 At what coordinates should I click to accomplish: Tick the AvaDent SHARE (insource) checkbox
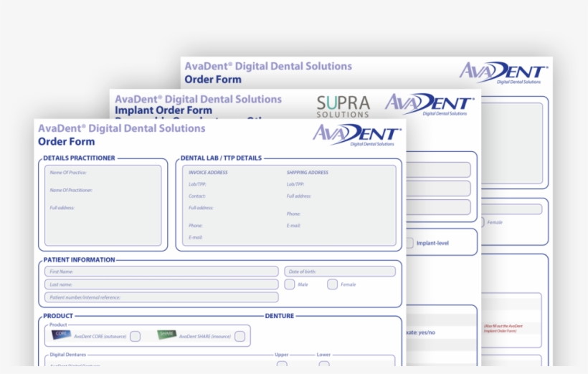[x=240, y=336]
